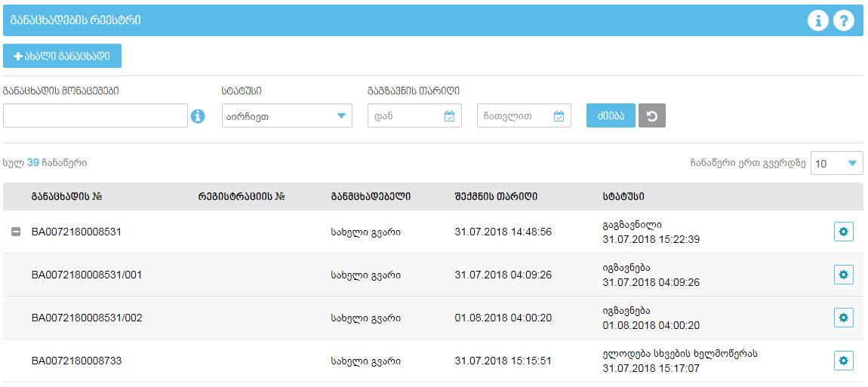Open the სტატუსი filter dropdown
868x387 pixels.
pyautogui.click(x=287, y=116)
